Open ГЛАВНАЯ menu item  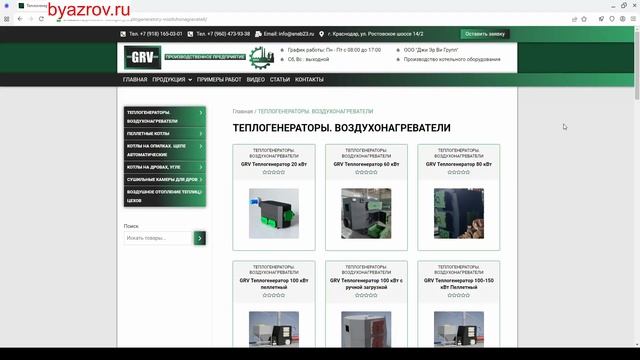click(135, 80)
